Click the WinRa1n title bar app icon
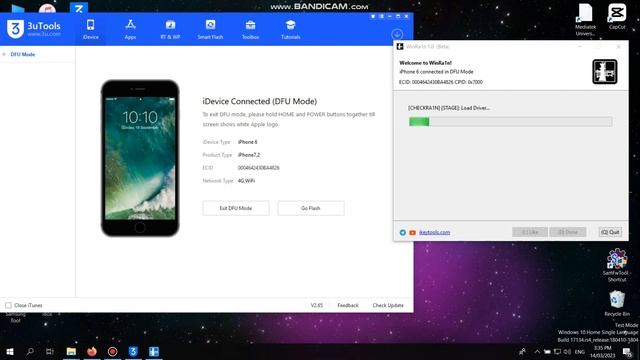 tap(400, 47)
